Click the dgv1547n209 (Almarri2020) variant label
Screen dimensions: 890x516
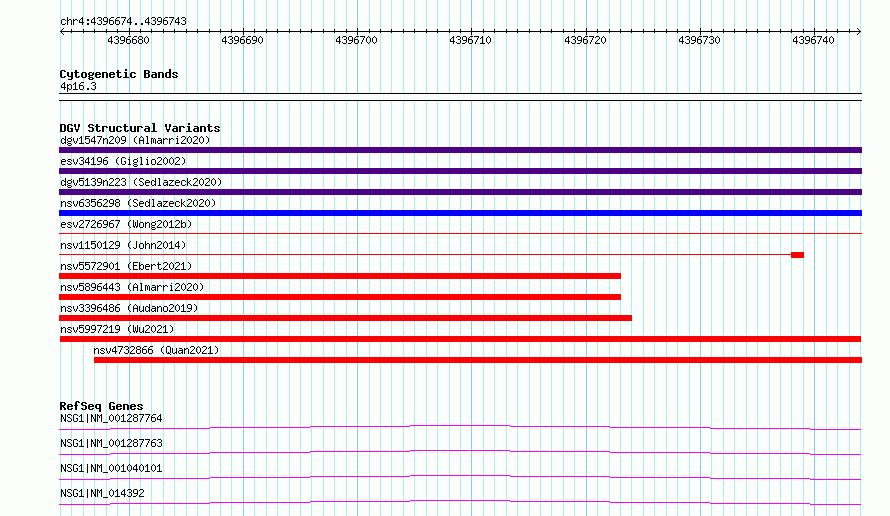click(x=135, y=140)
